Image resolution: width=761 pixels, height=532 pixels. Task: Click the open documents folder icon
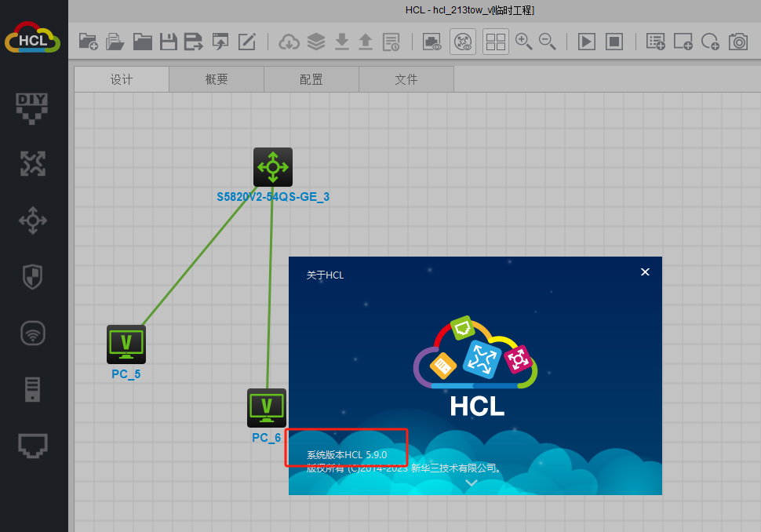(x=115, y=42)
